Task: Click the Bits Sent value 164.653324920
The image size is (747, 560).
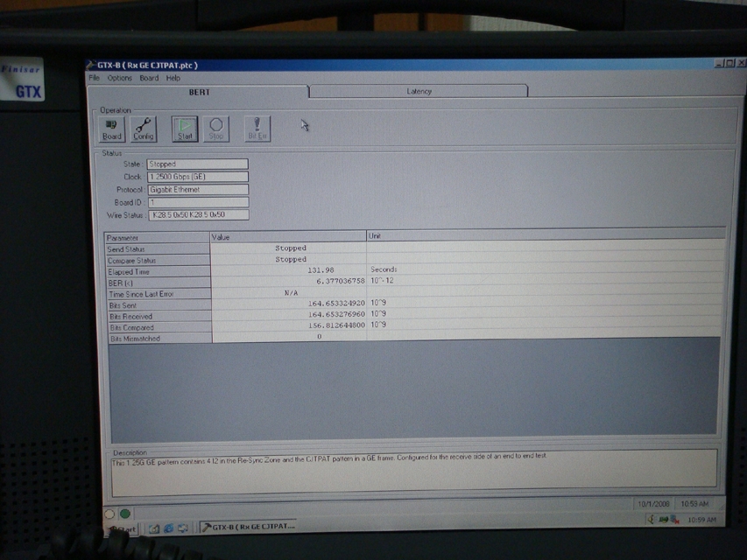Action: (x=336, y=303)
